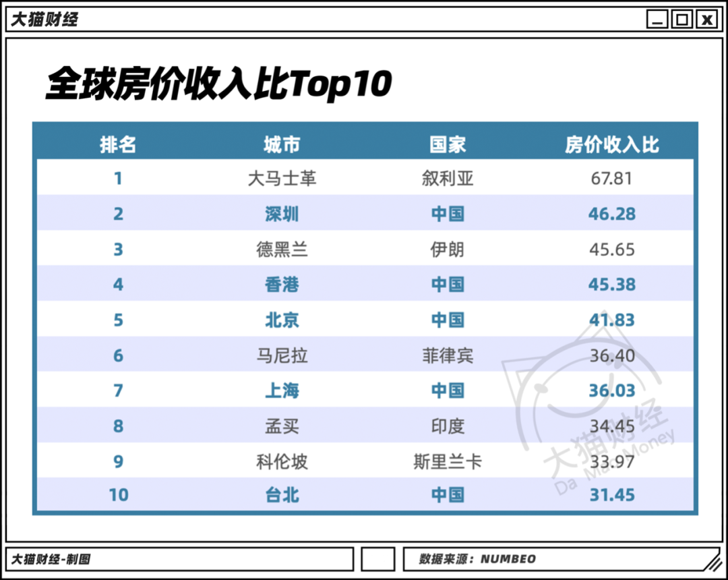Screen dimensions: 728x580
Task: Click the heading 全球房价收入比Top10
Action: point(218,84)
